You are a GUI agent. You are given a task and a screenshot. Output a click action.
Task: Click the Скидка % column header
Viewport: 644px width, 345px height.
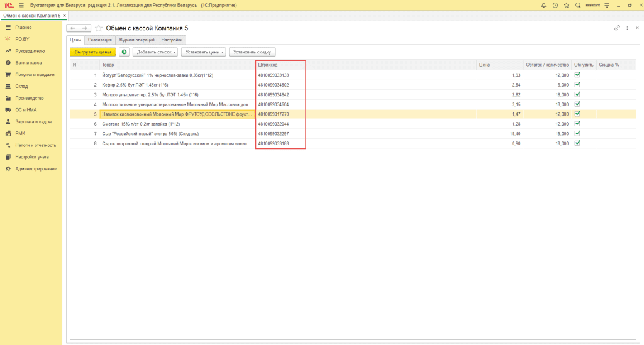(x=616, y=65)
